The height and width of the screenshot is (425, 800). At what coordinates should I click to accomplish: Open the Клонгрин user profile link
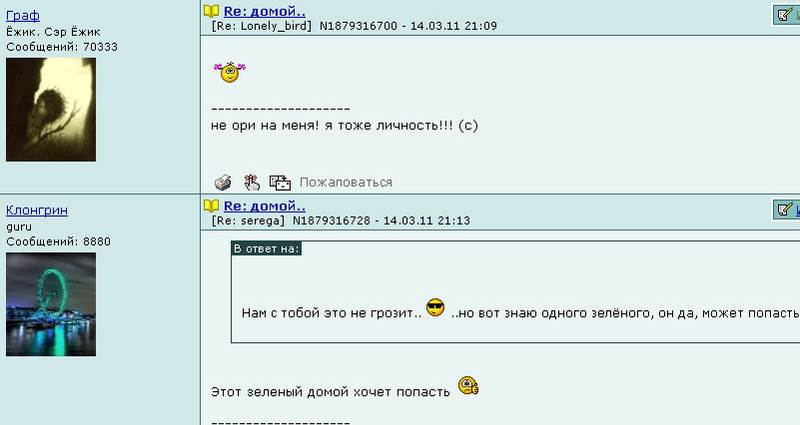(x=37, y=210)
